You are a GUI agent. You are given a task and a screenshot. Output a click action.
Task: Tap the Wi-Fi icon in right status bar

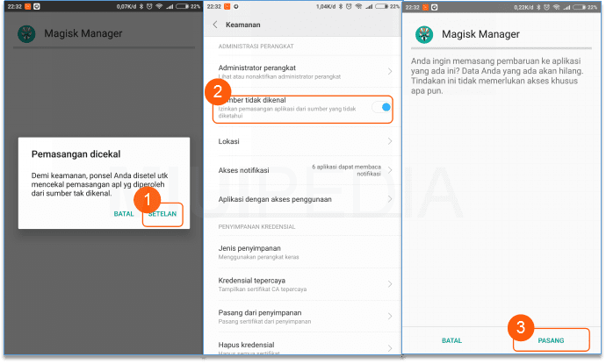[x=556, y=7]
